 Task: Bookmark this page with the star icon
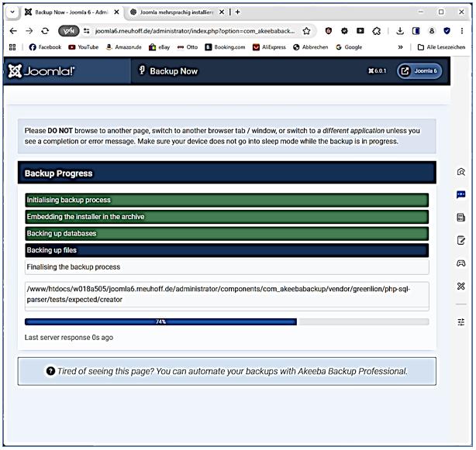click(x=306, y=31)
